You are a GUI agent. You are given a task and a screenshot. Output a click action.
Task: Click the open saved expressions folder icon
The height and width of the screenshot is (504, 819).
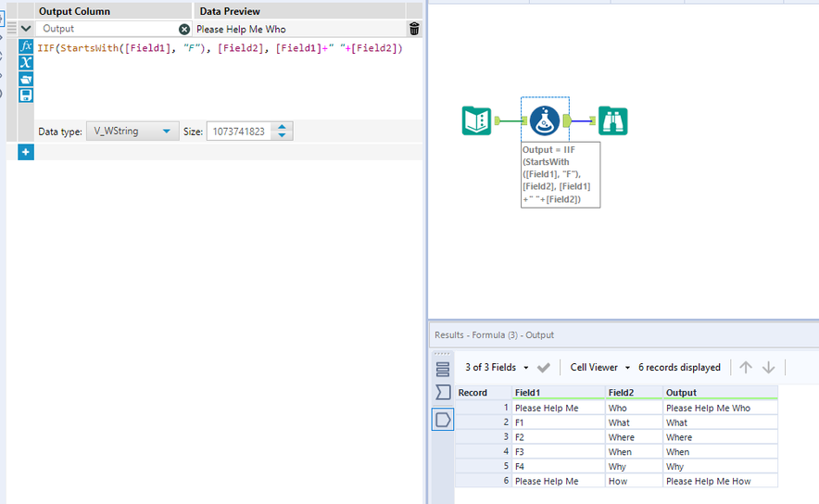(26, 79)
